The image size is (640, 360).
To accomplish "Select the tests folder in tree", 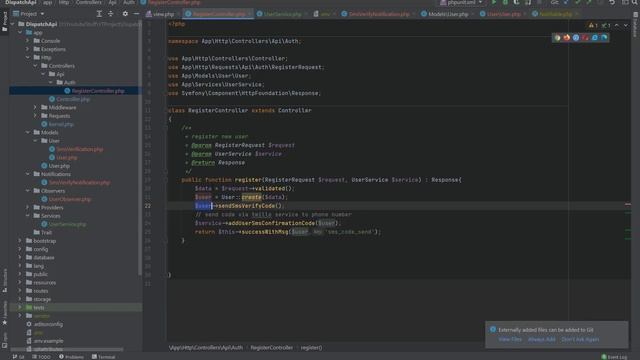I will (76, 307).
